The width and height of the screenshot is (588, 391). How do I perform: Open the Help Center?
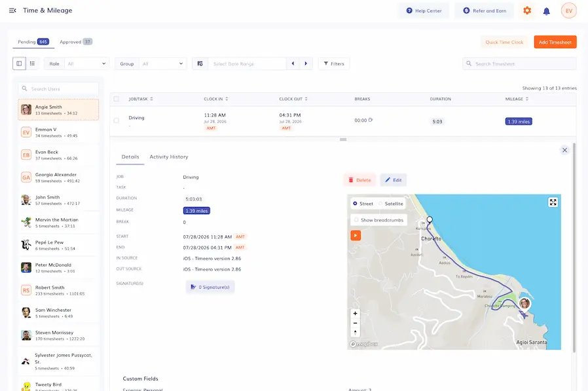[424, 10]
